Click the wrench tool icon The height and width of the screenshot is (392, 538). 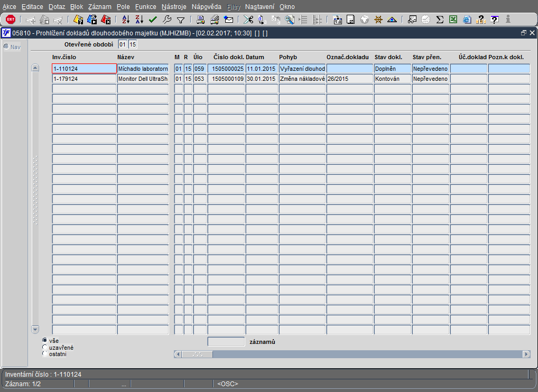click(x=167, y=20)
